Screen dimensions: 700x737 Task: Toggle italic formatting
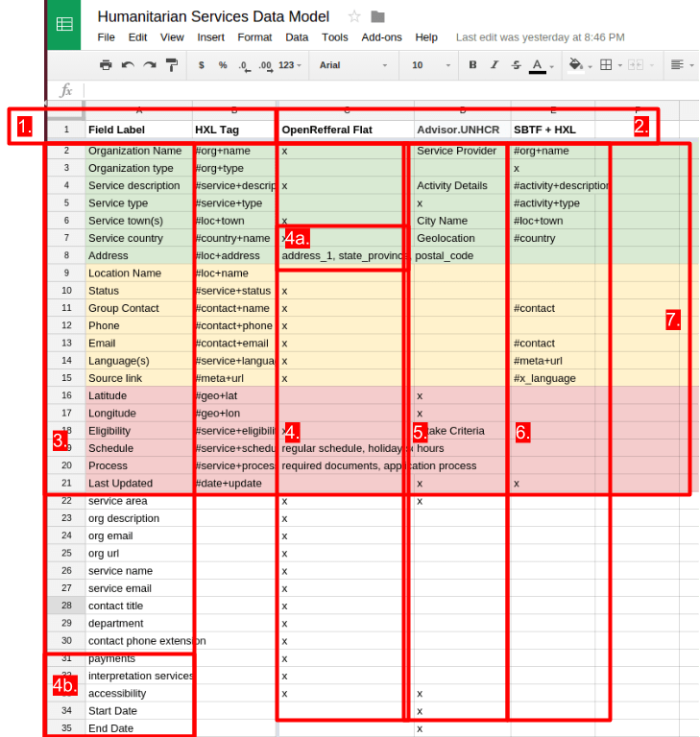pyautogui.click(x=494, y=65)
